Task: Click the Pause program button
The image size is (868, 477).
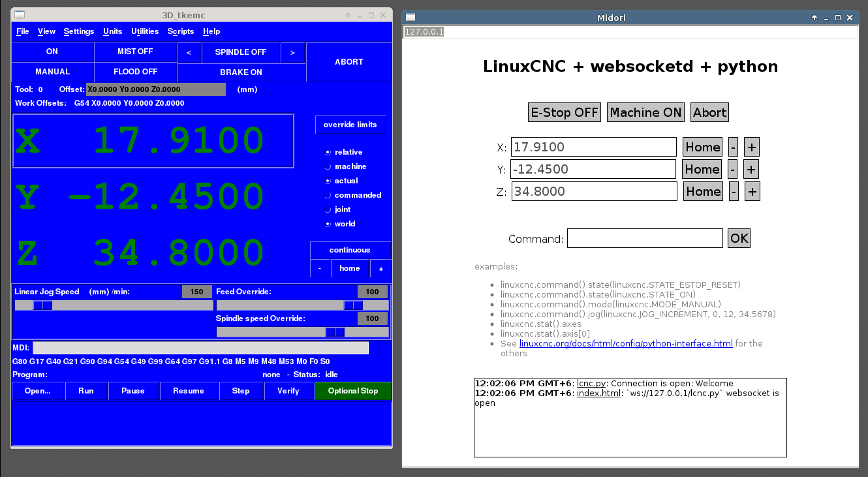Action: tap(133, 391)
